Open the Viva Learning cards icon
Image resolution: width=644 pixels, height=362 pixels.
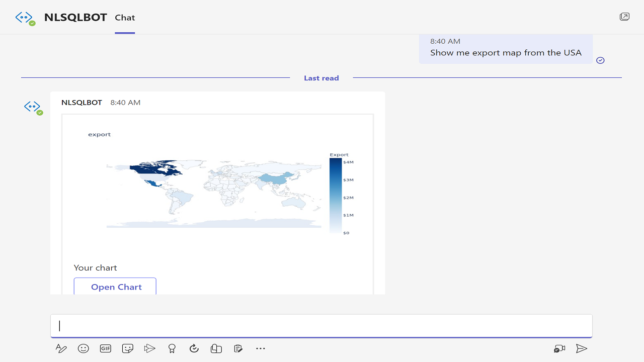216,348
